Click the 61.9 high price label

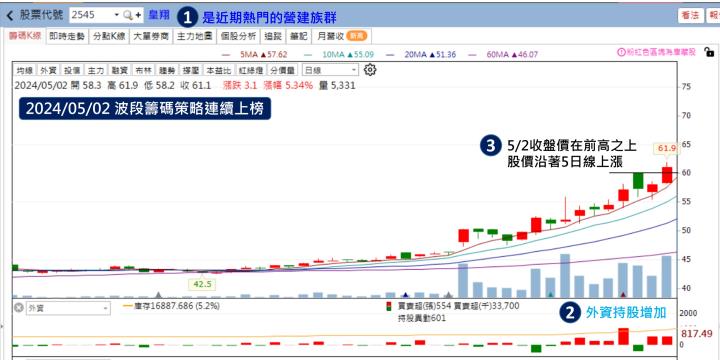pos(667,148)
